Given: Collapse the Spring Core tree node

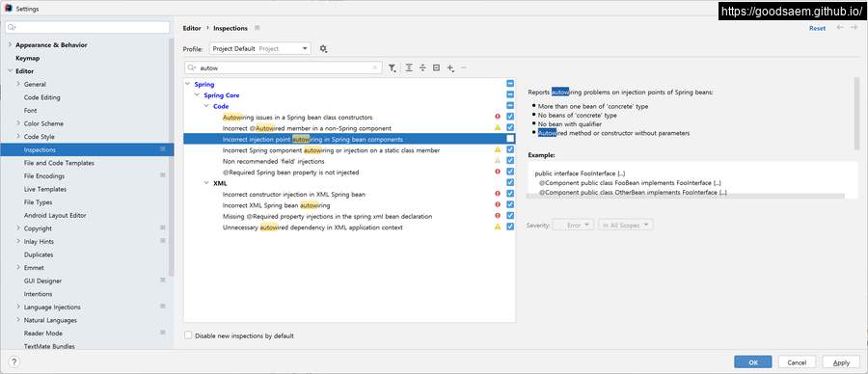Looking at the screenshot, I should [x=197, y=95].
